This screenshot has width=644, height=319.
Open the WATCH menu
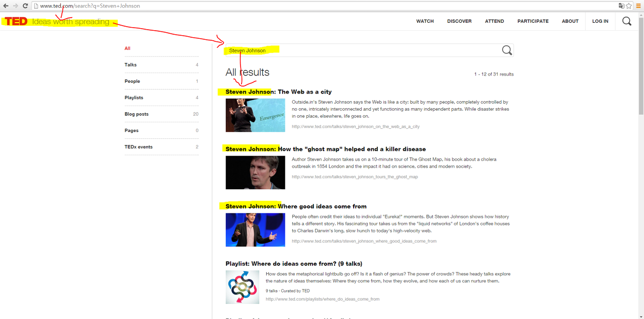(x=425, y=21)
